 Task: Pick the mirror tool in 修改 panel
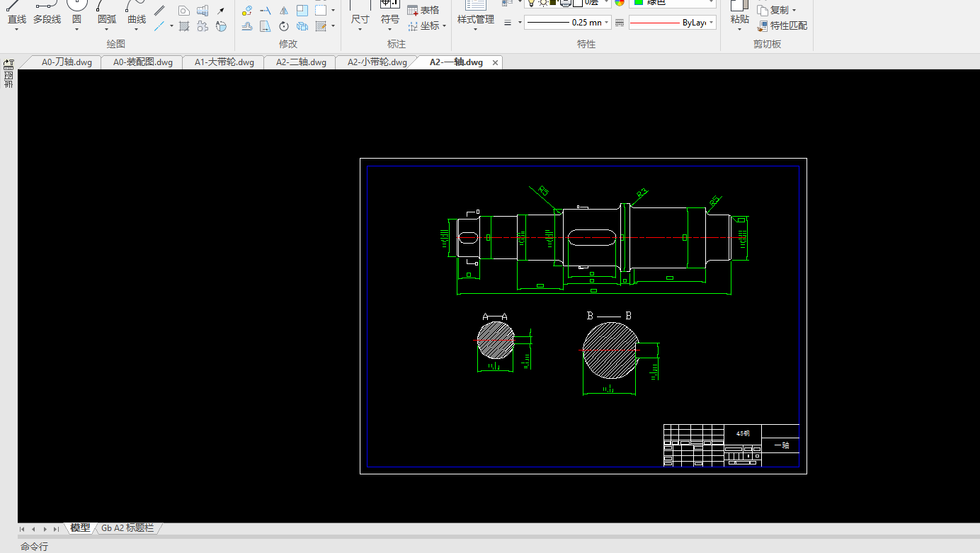click(x=283, y=11)
